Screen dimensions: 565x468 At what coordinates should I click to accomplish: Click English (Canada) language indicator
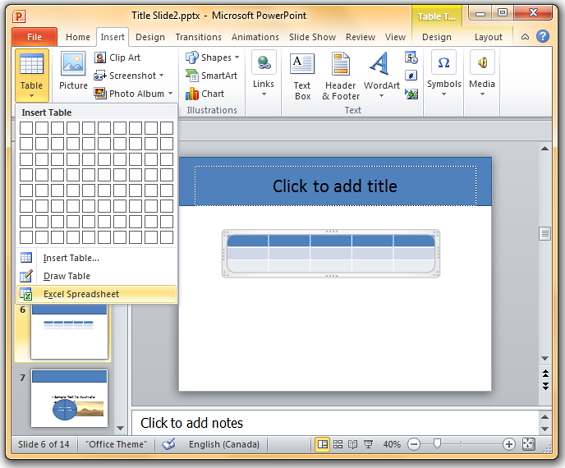(x=224, y=445)
